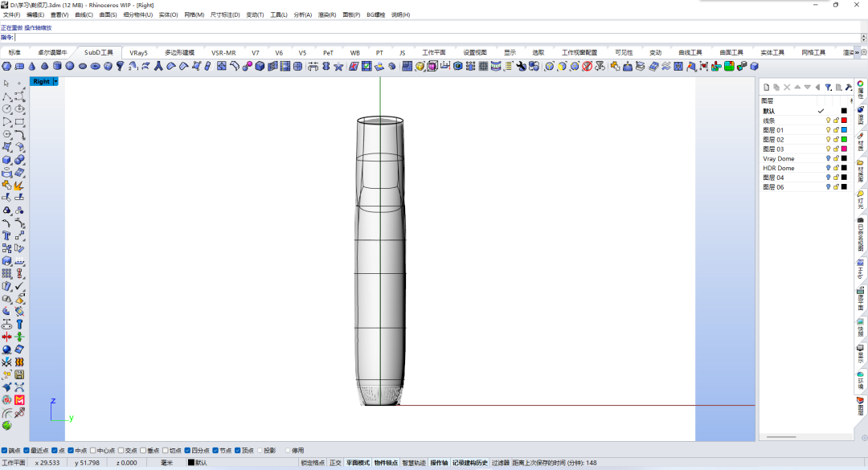
Task: Click the SubD cylinder primitive icon
Action: click(57, 67)
